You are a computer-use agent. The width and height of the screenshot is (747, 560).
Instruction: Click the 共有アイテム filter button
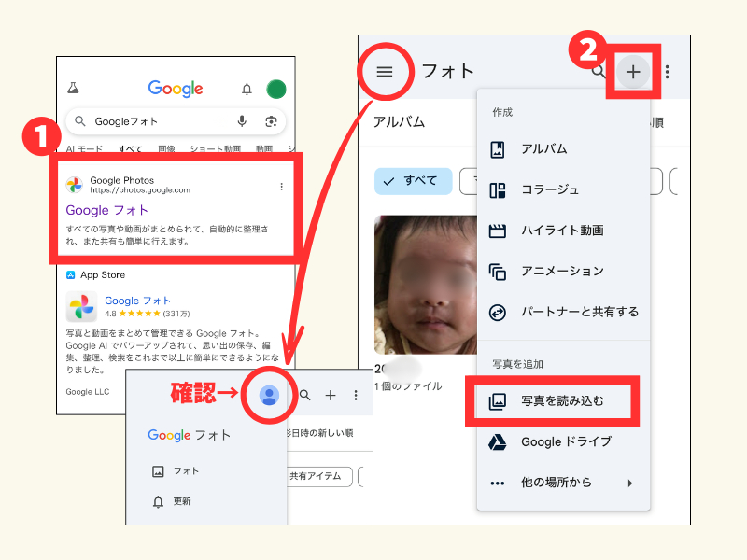pyautogui.click(x=317, y=476)
